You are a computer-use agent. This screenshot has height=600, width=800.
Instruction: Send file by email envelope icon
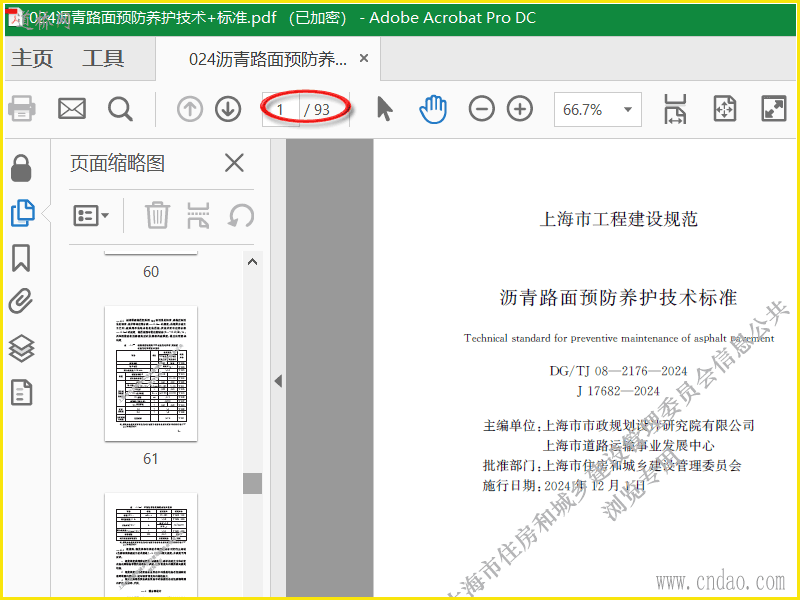click(71, 109)
